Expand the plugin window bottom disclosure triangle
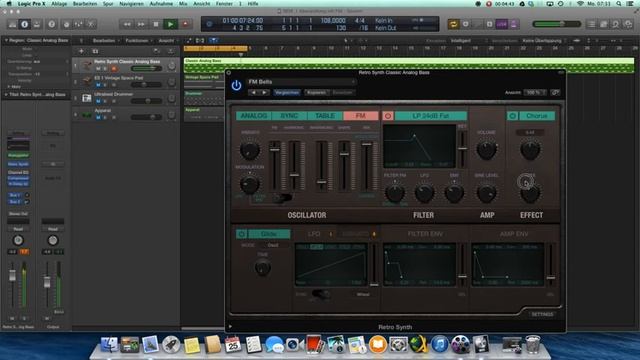 tap(230, 327)
